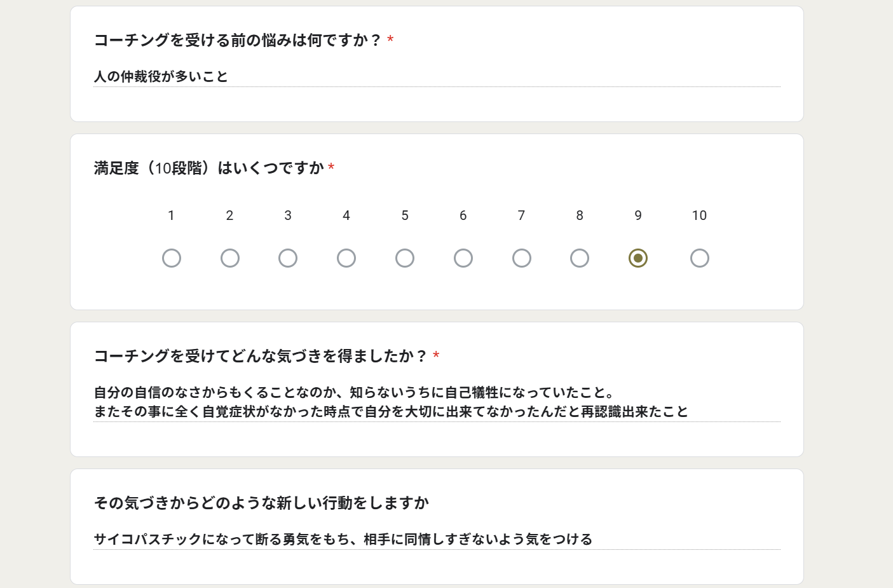The height and width of the screenshot is (588, 893).
Task: Choose rating 3 on satisfaction scale
Action: click(x=288, y=258)
